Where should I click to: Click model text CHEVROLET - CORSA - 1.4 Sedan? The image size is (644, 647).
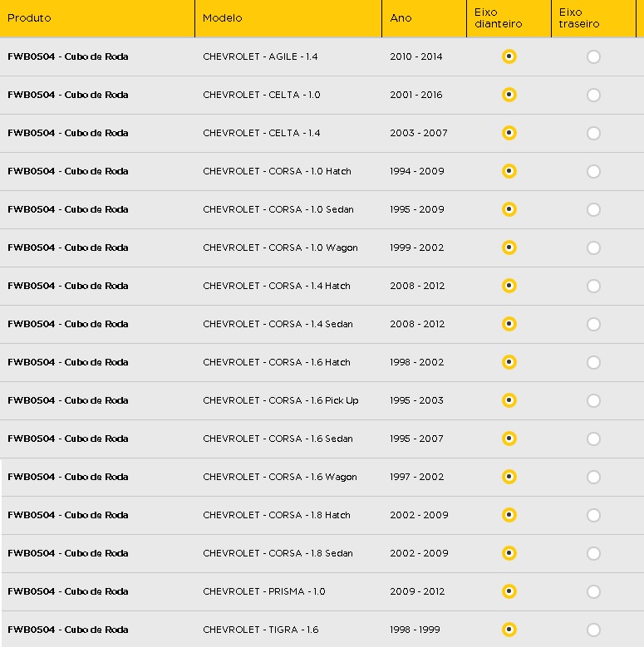[278, 324]
